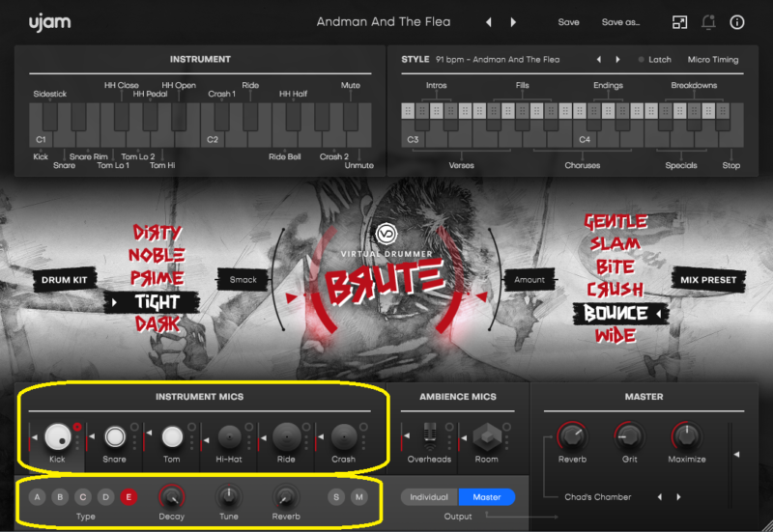The width and height of the screenshot is (773, 532).
Task: Click the Amount slider label
Action: [530, 280]
